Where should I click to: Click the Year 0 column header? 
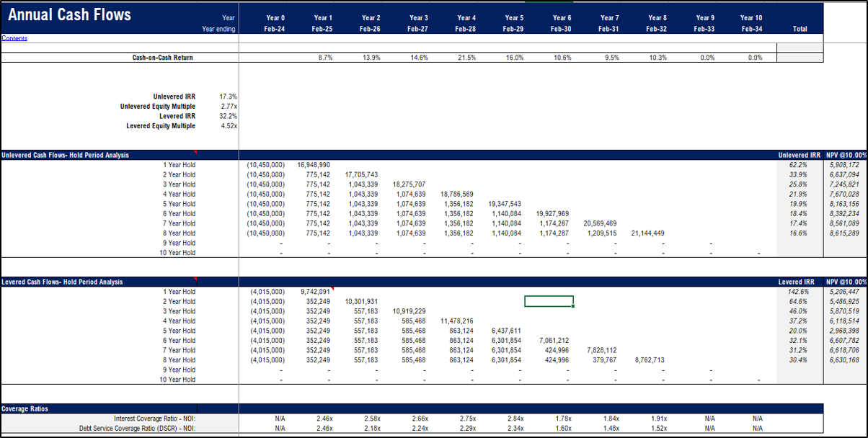click(x=275, y=18)
